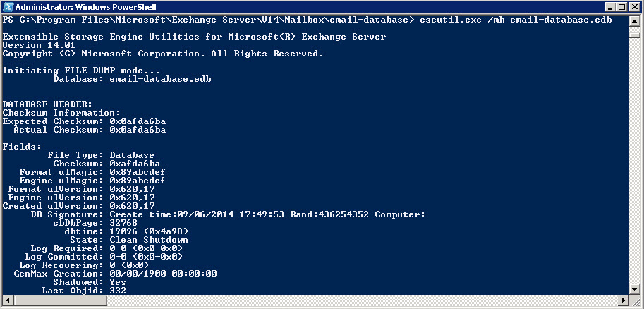Click the Clean Shutdown state value
This screenshot has height=309, width=644.
point(149,240)
